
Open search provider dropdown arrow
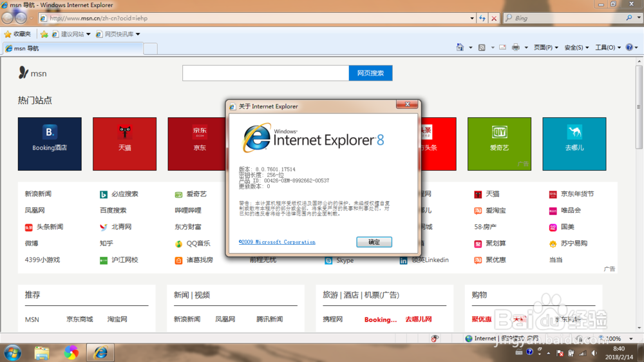(639, 17)
